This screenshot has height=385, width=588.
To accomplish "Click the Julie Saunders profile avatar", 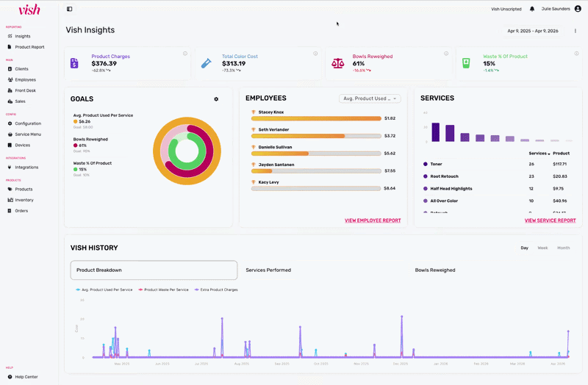I will pyautogui.click(x=578, y=9).
